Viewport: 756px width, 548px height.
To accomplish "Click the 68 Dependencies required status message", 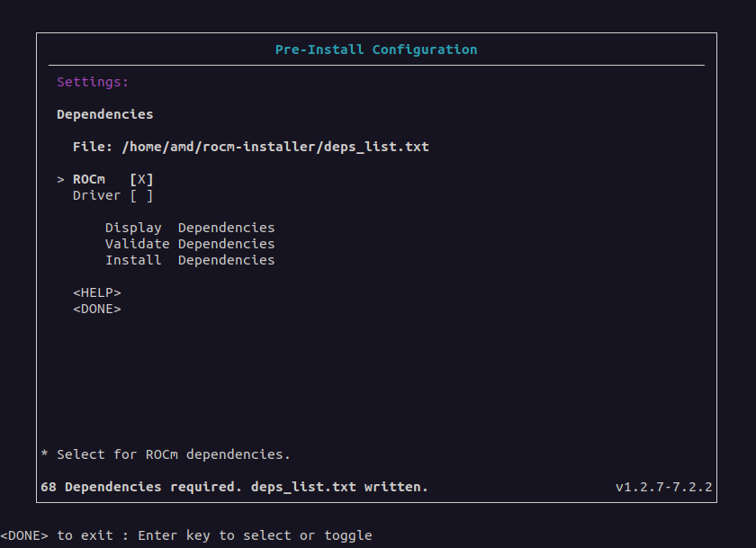I will tap(234, 487).
